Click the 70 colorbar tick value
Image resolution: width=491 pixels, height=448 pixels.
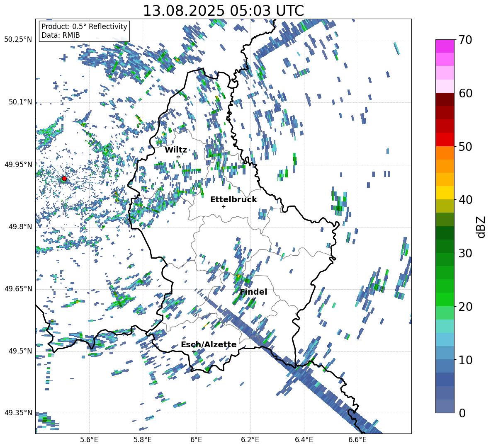pyautogui.click(x=465, y=40)
